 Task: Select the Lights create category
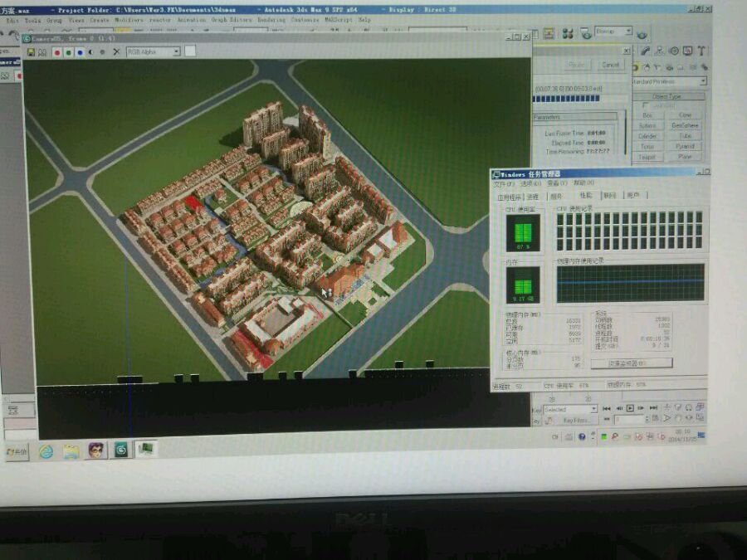pyautogui.click(x=658, y=68)
